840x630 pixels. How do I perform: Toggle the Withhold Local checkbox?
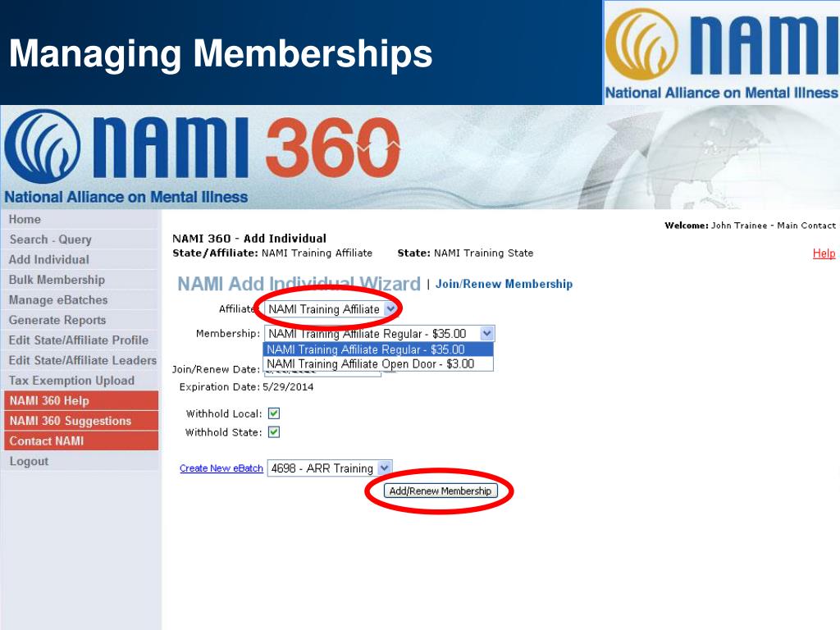click(274, 413)
